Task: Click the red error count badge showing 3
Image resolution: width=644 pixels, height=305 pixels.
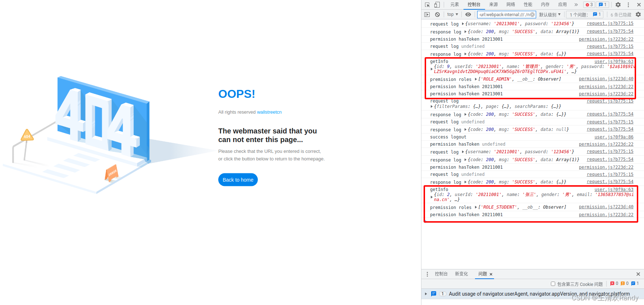Action: [589, 5]
